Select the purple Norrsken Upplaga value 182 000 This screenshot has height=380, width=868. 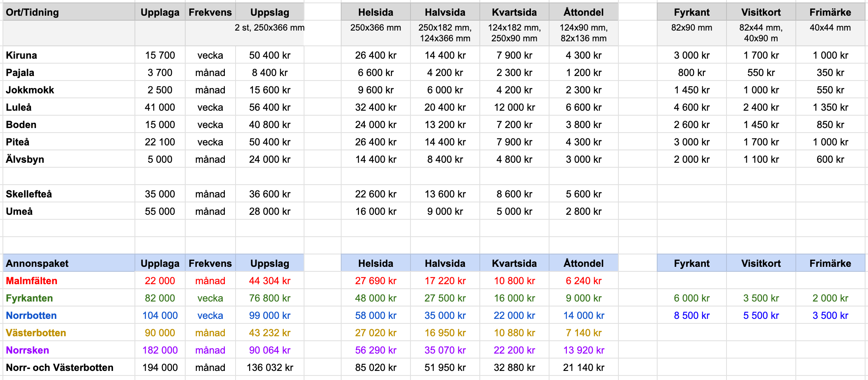pos(160,350)
